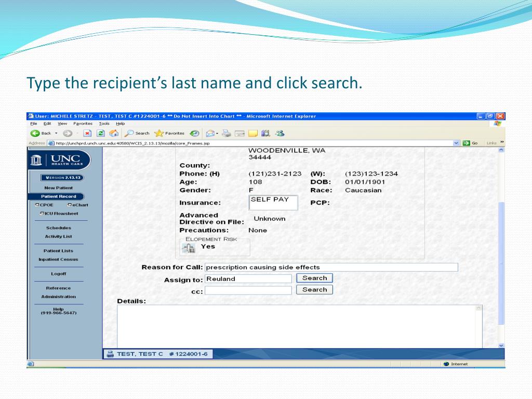Expand the address bar dropdown arrow
The height and width of the screenshot is (399, 532).
[x=456, y=143]
